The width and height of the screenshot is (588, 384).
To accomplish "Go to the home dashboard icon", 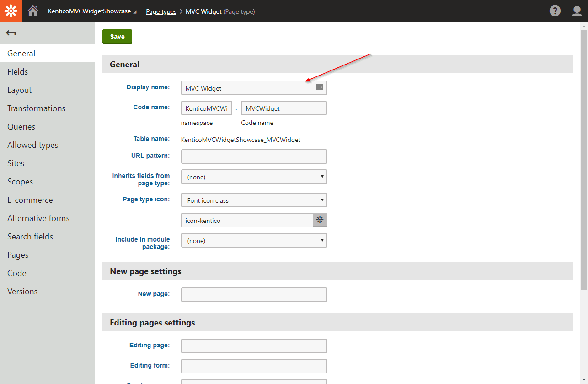I will 33,11.
